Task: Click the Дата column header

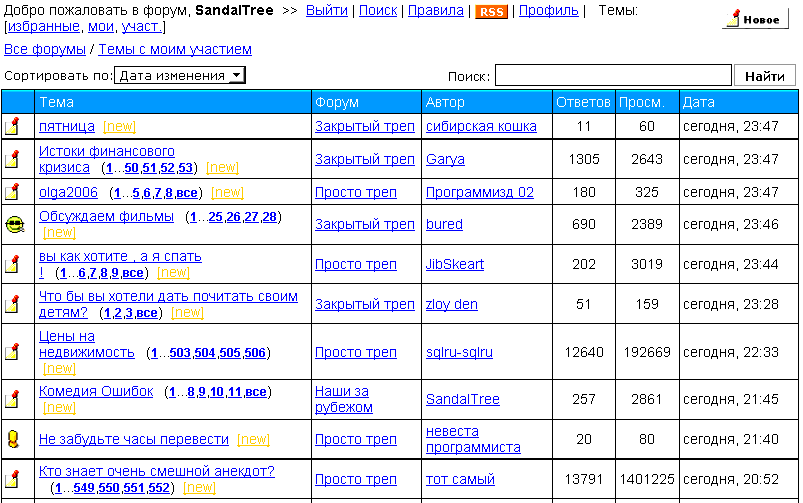Action: (x=698, y=102)
